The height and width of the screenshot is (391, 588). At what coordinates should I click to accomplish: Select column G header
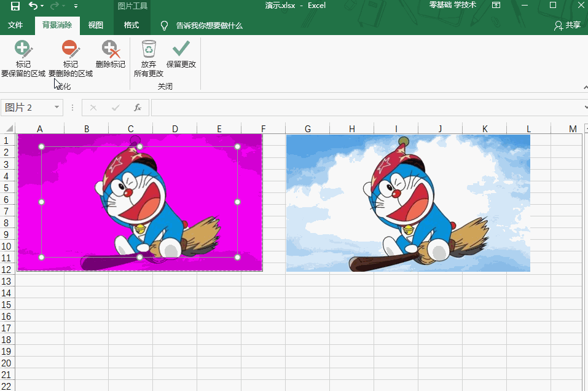point(307,129)
